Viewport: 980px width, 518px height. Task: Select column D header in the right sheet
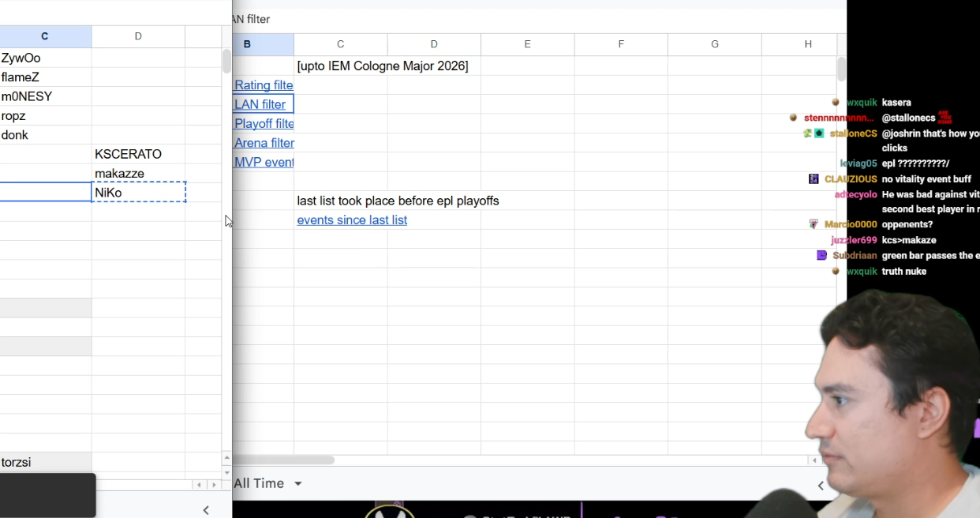[x=434, y=44]
